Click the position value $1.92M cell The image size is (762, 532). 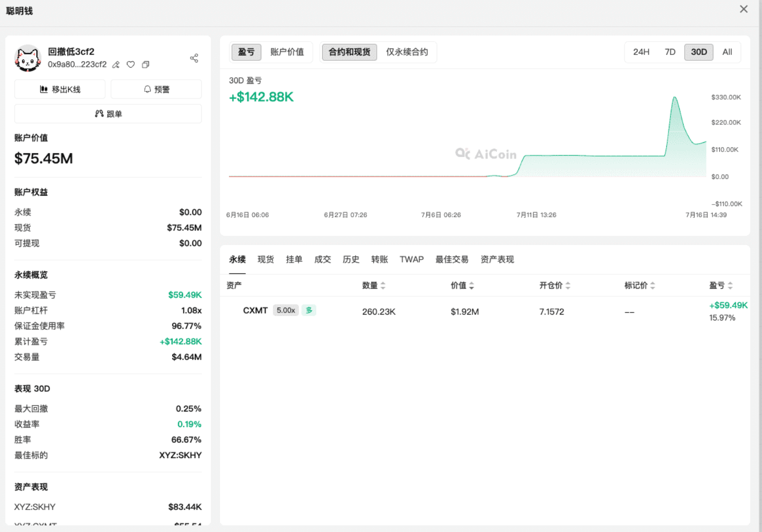click(465, 312)
